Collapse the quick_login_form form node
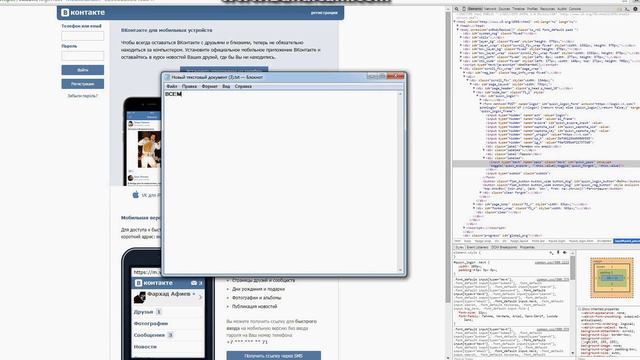The image size is (640, 360). (x=481, y=104)
